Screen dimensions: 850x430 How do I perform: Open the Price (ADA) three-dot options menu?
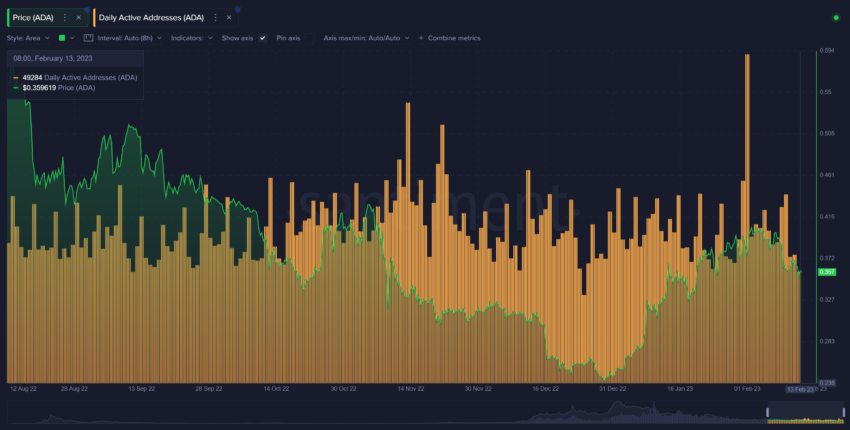(65, 18)
